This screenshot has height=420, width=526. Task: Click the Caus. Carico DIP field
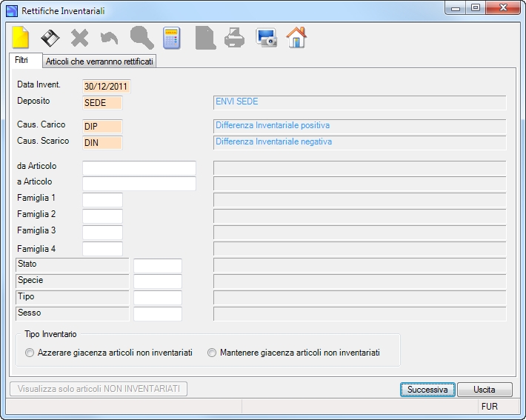point(103,127)
